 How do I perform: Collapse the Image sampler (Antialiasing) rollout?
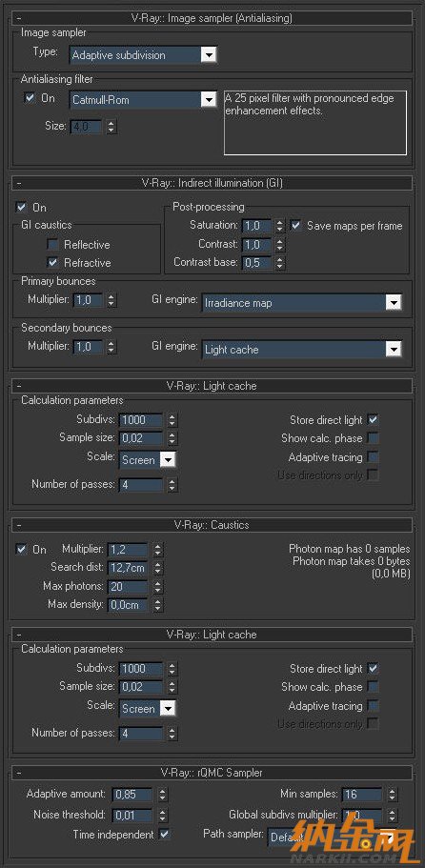point(212,18)
